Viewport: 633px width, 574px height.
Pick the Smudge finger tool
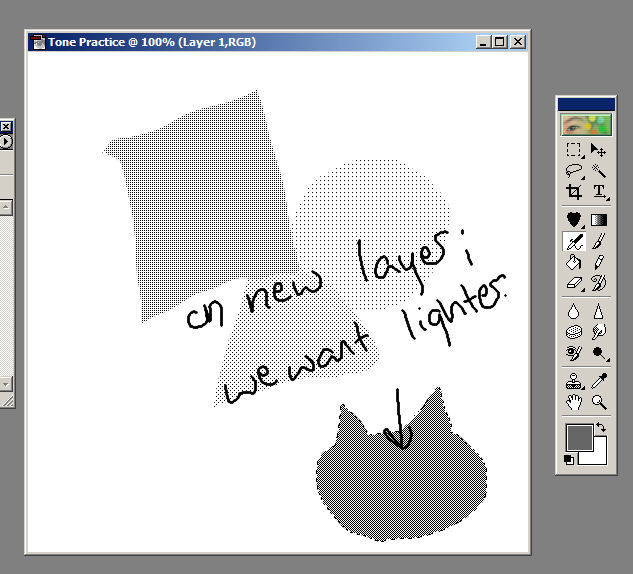point(598,332)
